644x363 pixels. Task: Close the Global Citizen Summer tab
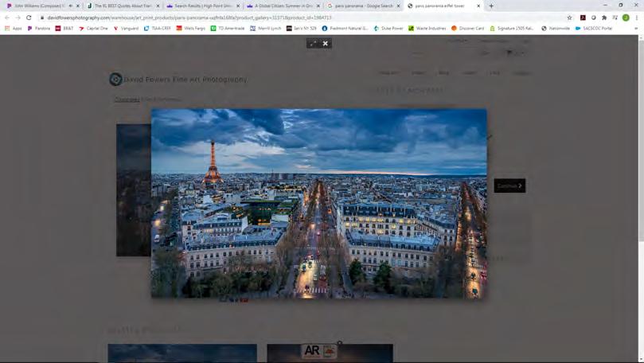pyautogui.click(x=318, y=6)
